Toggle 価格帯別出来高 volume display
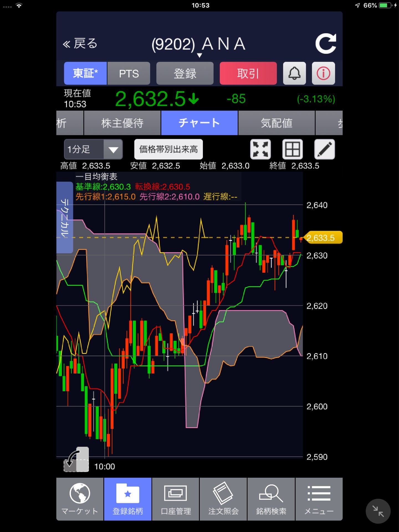399x532 pixels. [x=168, y=149]
